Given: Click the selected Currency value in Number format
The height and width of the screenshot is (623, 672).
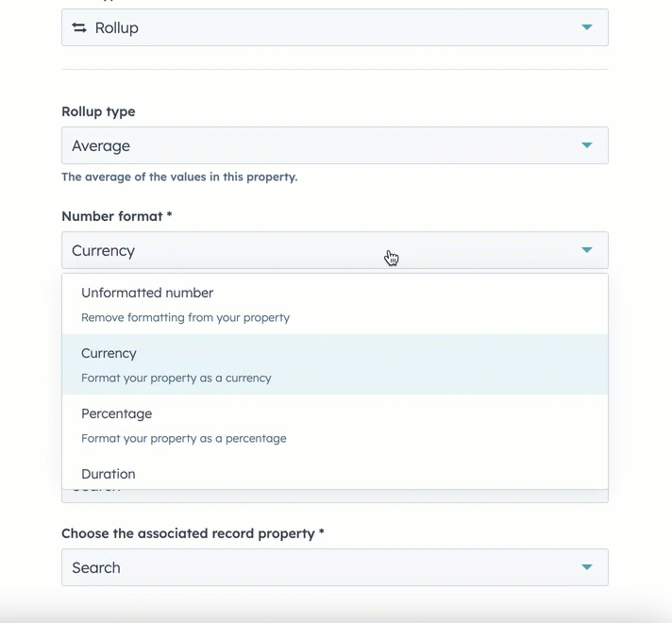Looking at the screenshot, I should (x=104, y=251).
